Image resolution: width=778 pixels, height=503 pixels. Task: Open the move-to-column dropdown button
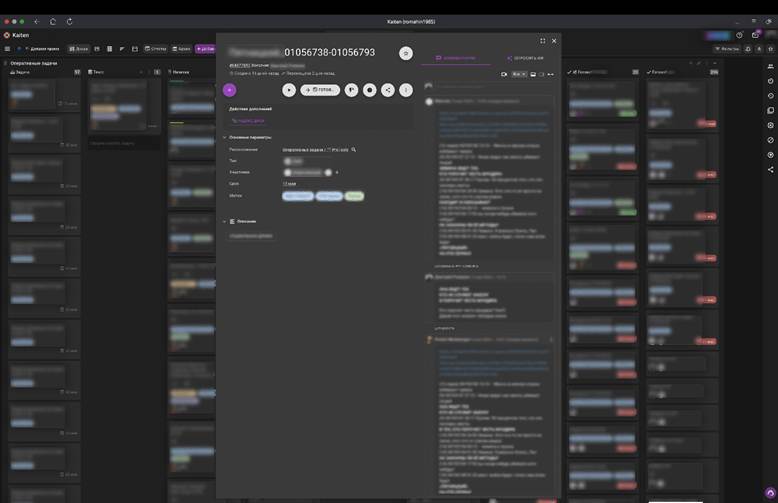[320, 90]
